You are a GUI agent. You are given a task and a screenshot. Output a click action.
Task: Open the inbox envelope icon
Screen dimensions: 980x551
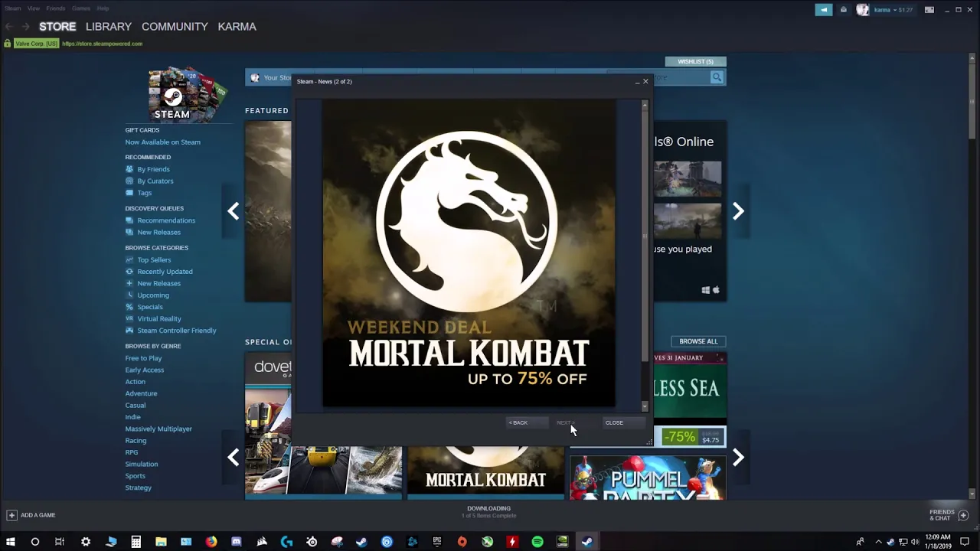click(844, 10)
